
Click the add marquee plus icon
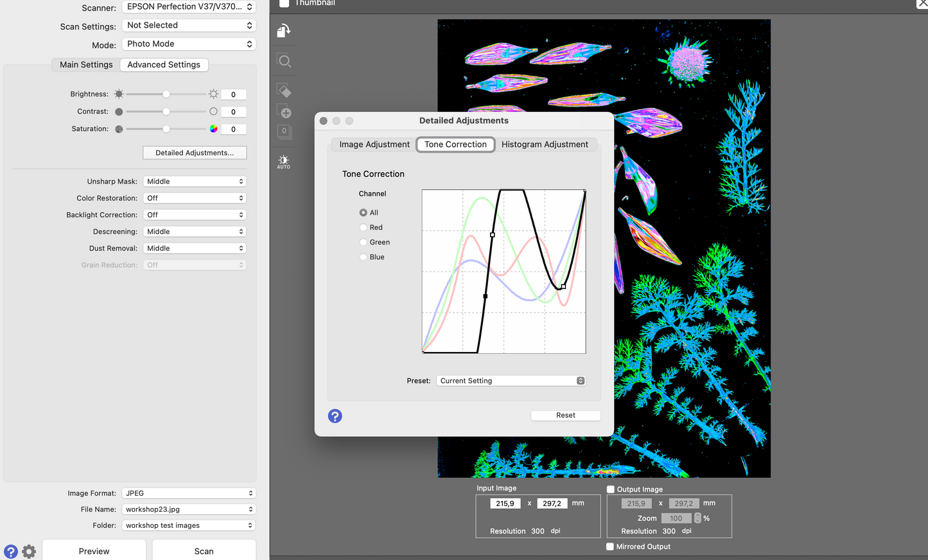pos(284,111)
